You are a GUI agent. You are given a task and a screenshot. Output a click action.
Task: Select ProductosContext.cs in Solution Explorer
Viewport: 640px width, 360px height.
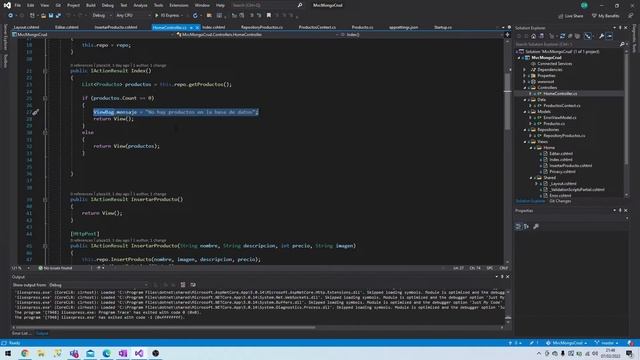(x=562, y=105)
